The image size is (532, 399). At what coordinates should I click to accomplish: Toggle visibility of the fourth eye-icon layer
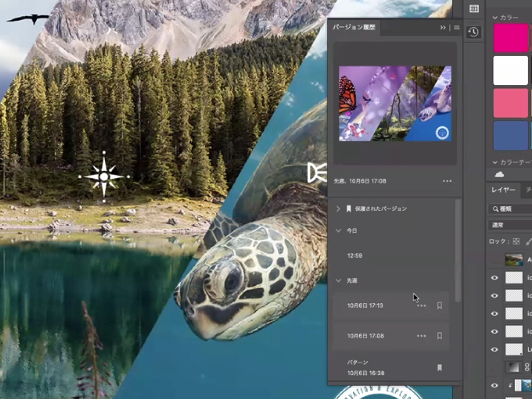tap(495, 332)
